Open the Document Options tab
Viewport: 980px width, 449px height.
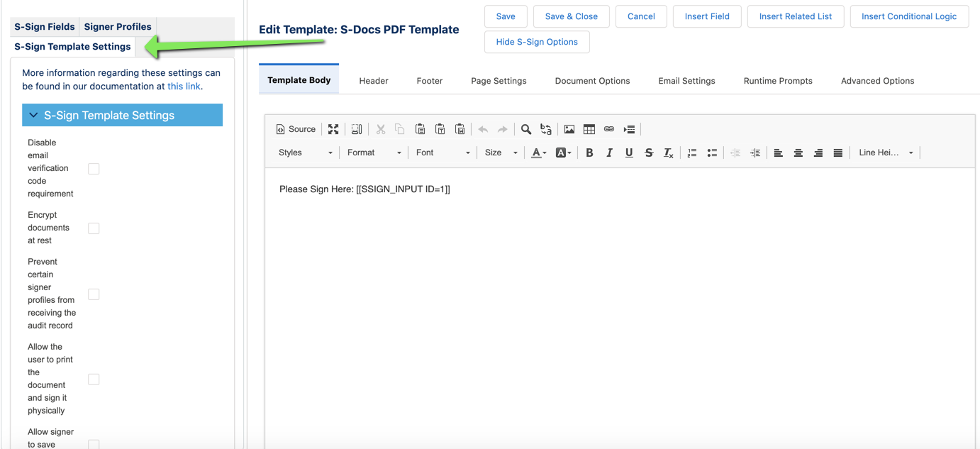(x=592, y=81)
